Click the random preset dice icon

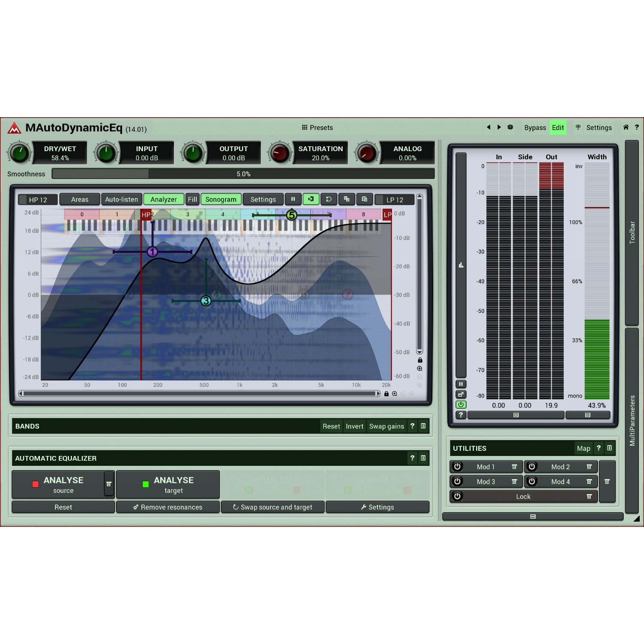pyautogui.click(x=510, y=127)
